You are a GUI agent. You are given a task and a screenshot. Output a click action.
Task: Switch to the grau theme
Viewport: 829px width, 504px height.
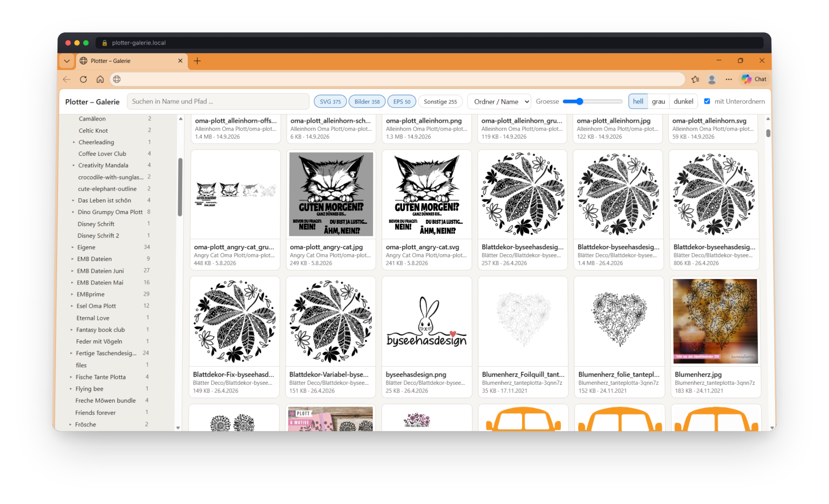point(658,101)
